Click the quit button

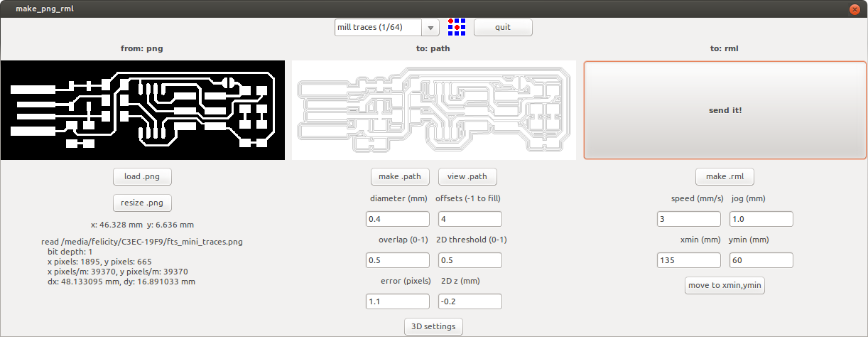tap(503, 28)
